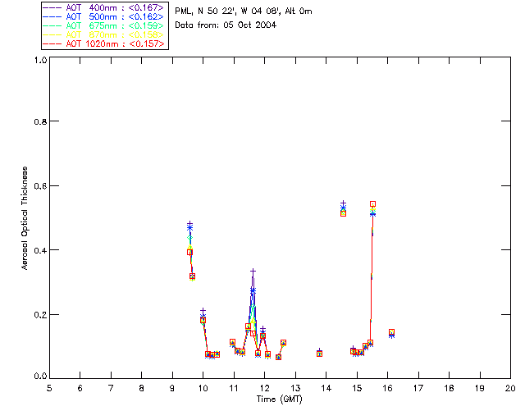Click the 0.2 tick label on y-axis
Viewport: 525px width, 420px height.
pos(39,315)
